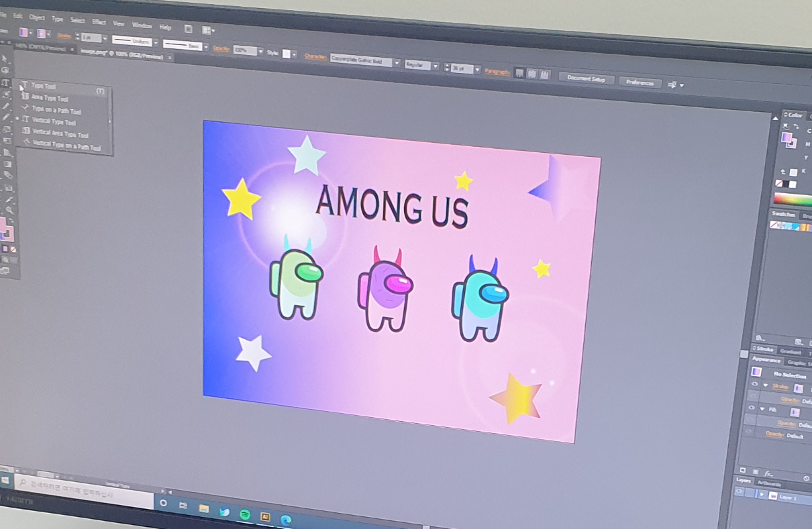Choose Type on a Path Tool
This screenshot has width=812, height=529.
tap(56, 110)
